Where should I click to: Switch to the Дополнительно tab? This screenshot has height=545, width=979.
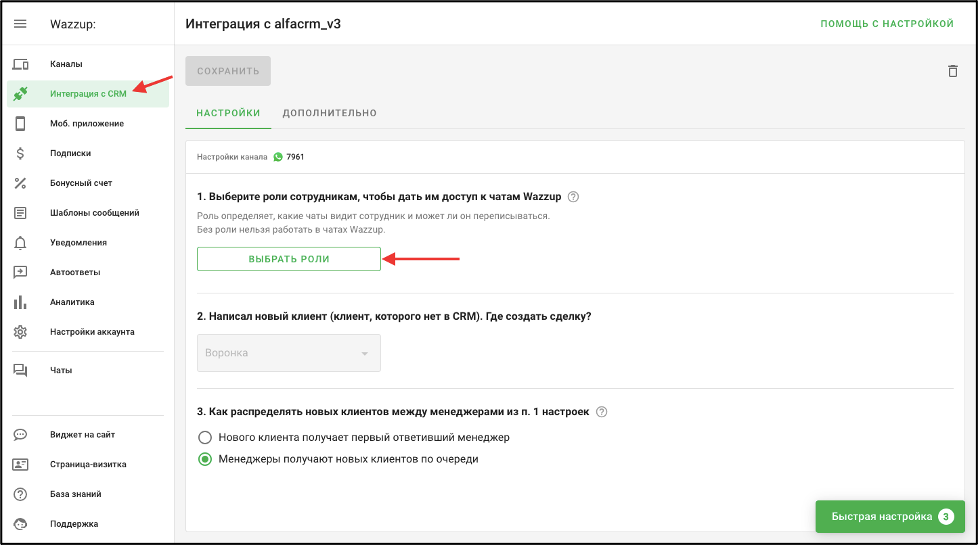(x=330, y=113)
